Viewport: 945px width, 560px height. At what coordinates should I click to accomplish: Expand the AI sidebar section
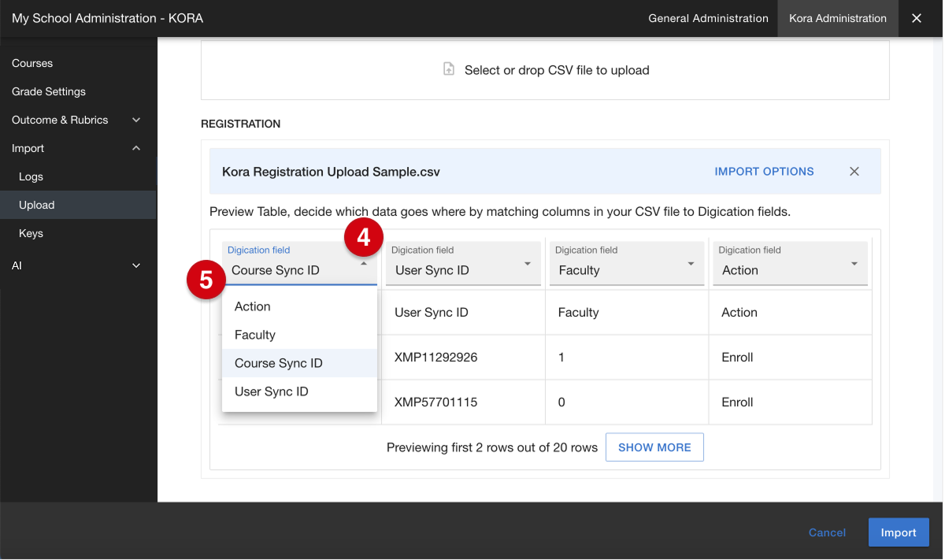[x=78, y=265]
